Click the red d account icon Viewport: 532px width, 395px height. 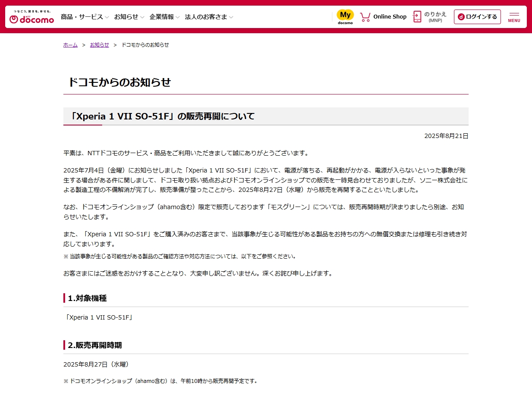pyautogui.click(x=461, y=17)
